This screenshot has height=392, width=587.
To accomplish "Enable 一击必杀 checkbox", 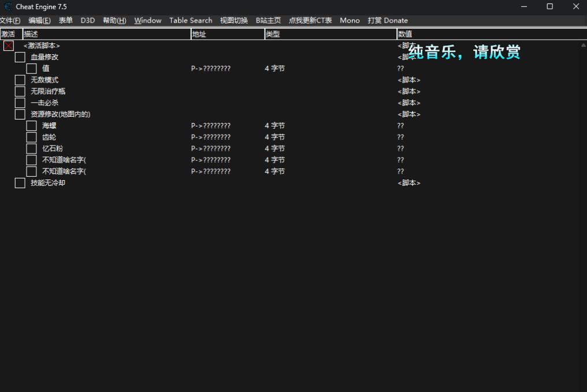I will [20, 103].
